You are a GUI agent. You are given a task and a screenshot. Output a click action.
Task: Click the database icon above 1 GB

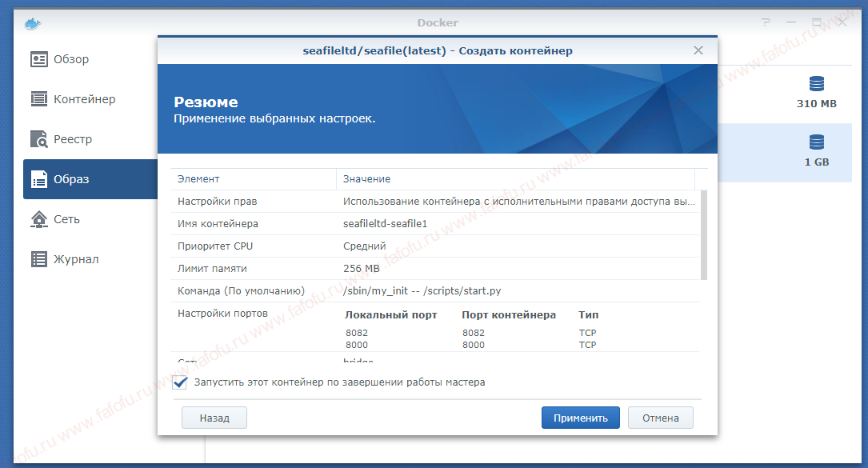tap(817, 142)
